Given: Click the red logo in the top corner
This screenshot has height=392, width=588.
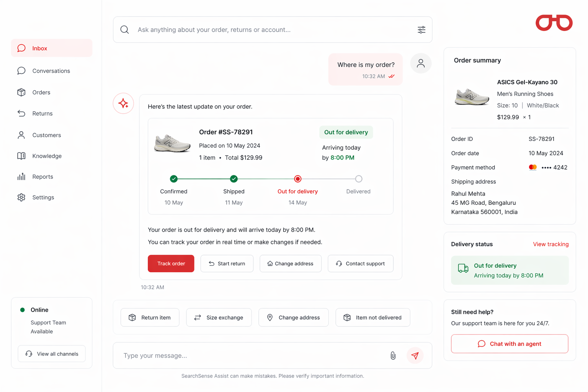Looking at the screenshot, I should click(x=554, y=23).
